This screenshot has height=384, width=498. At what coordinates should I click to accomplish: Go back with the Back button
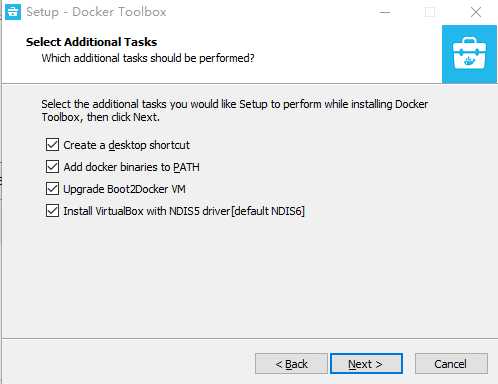(291, 364)
